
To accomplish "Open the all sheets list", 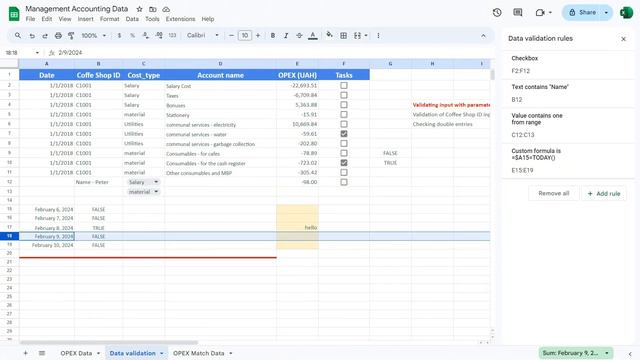I will click(42, 353).
